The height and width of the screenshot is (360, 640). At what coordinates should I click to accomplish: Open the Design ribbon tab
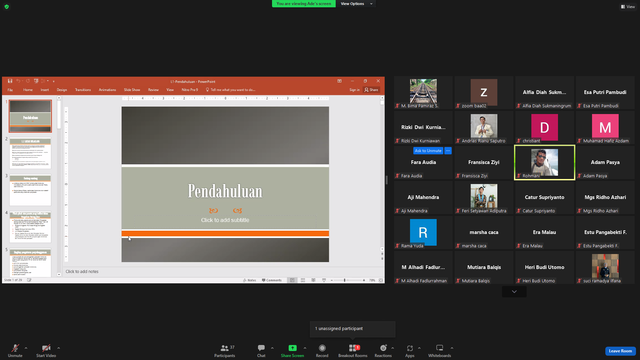[62, 90]
